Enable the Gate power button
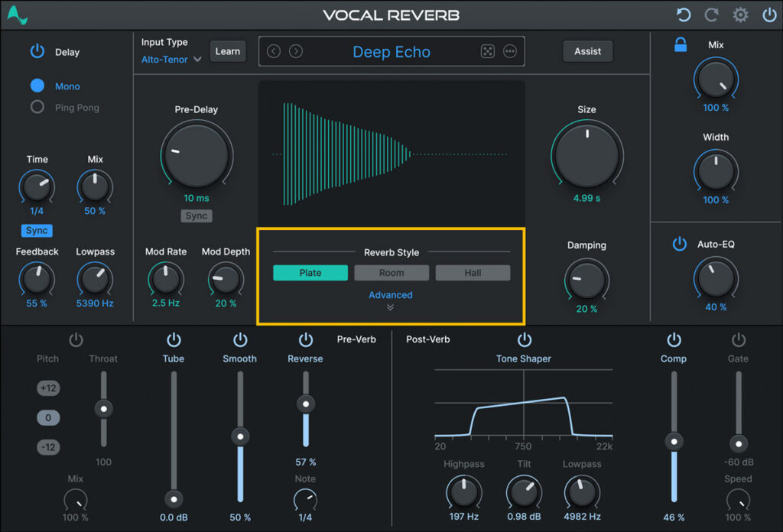 pos(739,340)
